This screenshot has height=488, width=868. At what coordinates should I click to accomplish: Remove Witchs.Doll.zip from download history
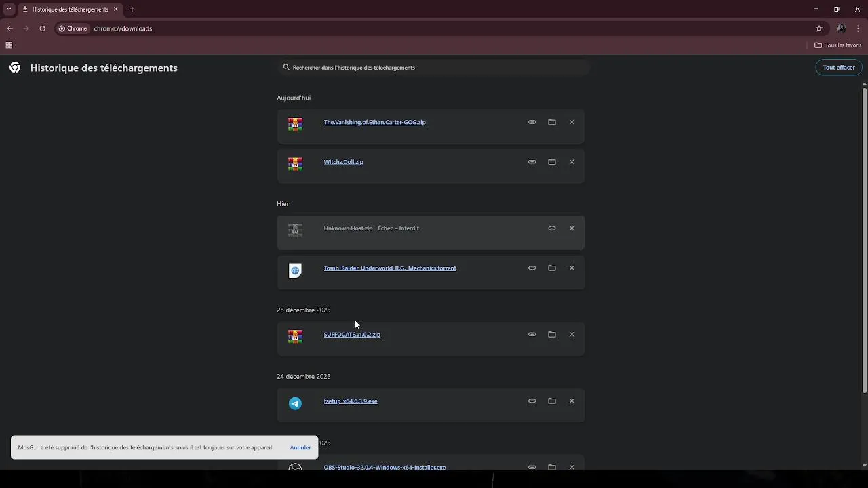tap(572, 162)
